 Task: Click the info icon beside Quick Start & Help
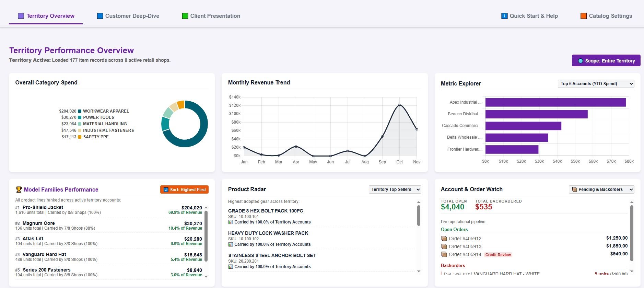pos(504,16)
